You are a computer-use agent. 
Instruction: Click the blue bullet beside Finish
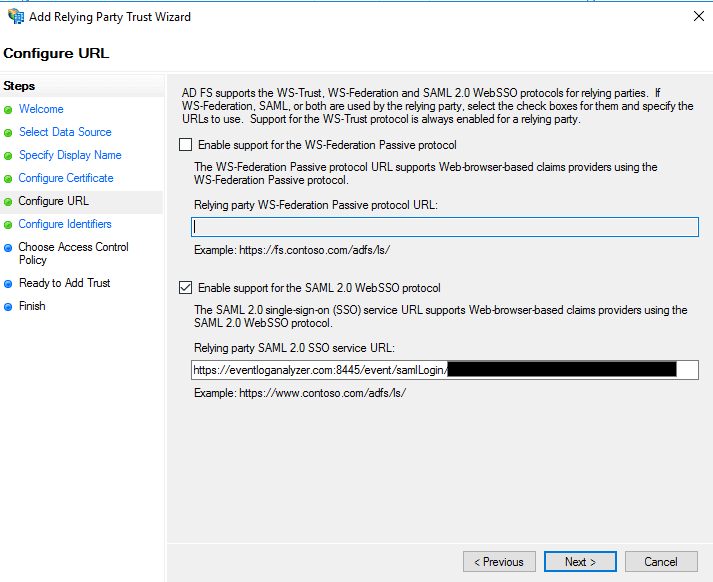[x=8, y=307]
